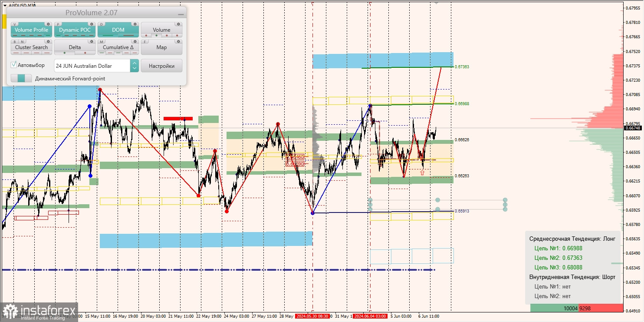This screenshot has height=322, width=644.
Task: Click the '15 May 11:00' time axis label
Action: 97,316
